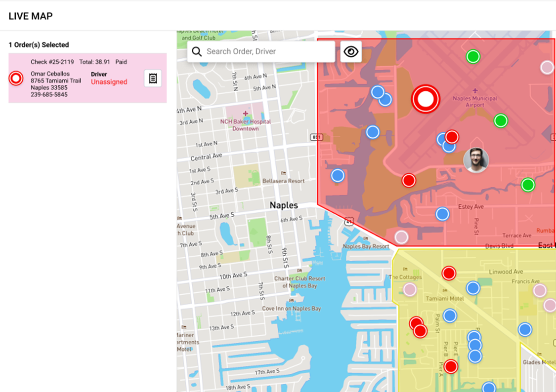The image size is (556, 392).
Task: Type in the Search Order, Driver field
Action: [267, 52]
